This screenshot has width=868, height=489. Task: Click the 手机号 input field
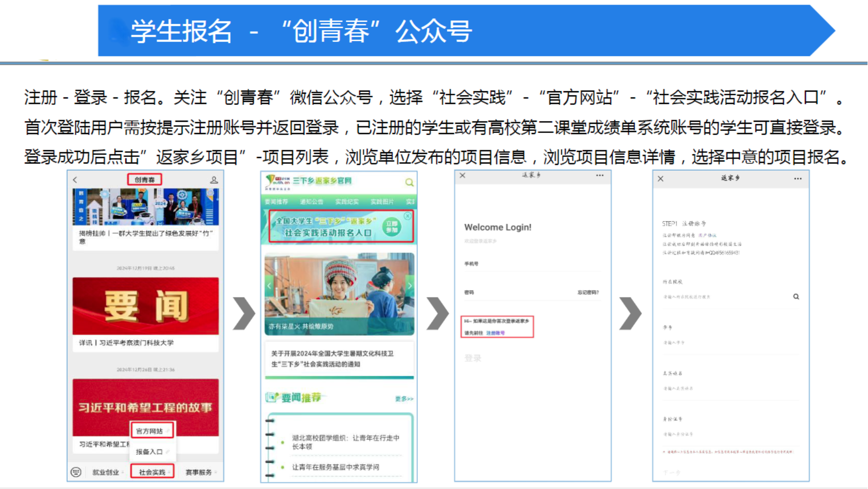click(x=532, y=269)
